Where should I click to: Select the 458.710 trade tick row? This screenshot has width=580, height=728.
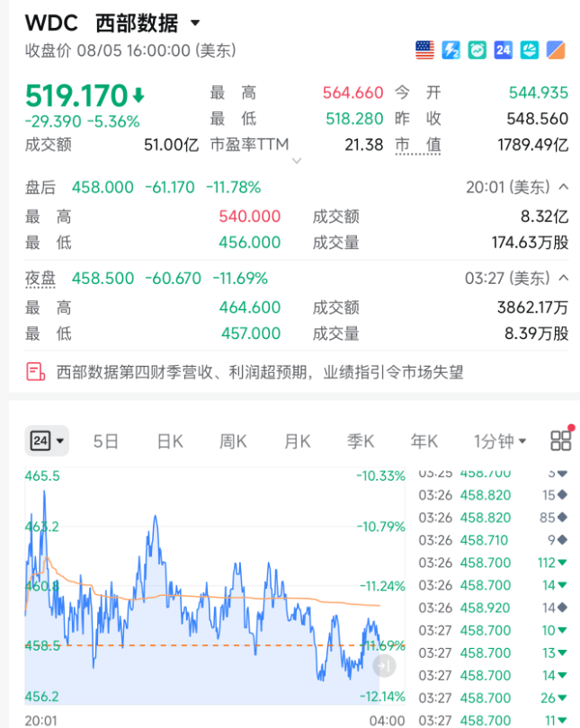pos(493,540)
